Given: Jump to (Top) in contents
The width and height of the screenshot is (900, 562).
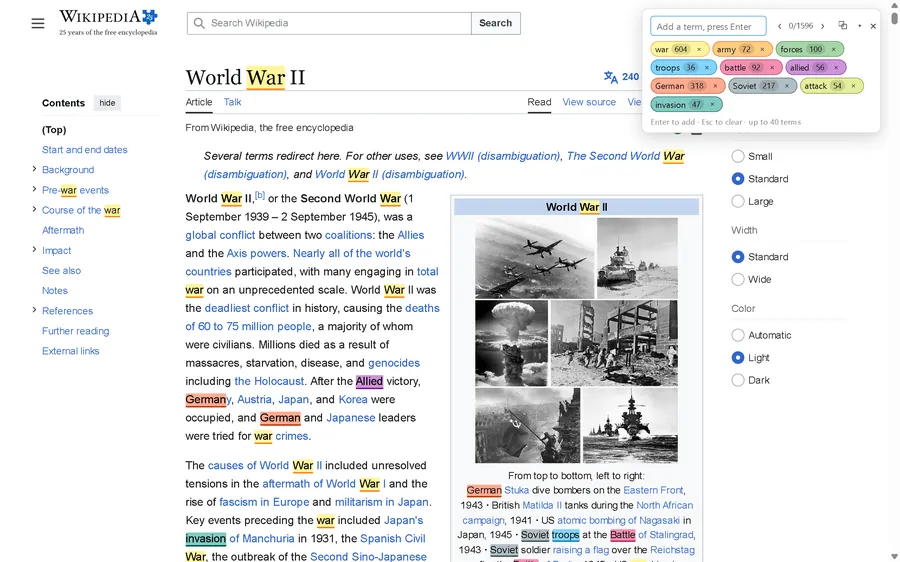Looking at the screenshot, I should click(54, 130).
